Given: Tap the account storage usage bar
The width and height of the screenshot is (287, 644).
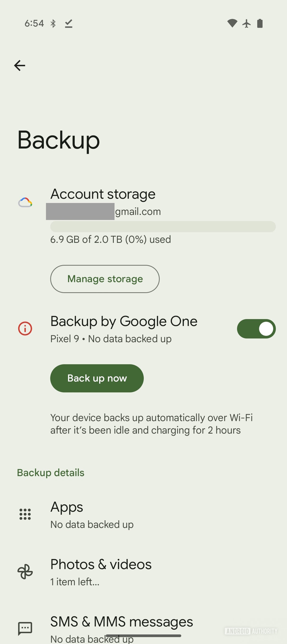Looking at the screenshot, I should click(x=163, y=227).
